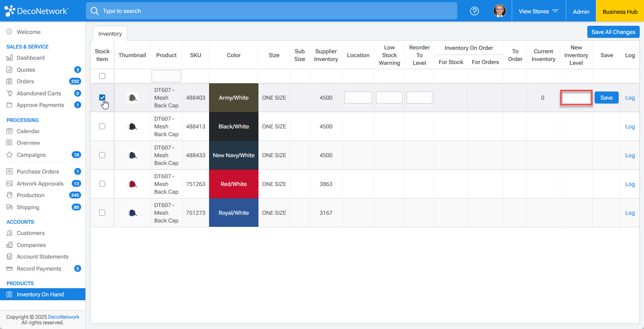
Task: Navigate to Shipping truck icon
Action: [9, 207]
